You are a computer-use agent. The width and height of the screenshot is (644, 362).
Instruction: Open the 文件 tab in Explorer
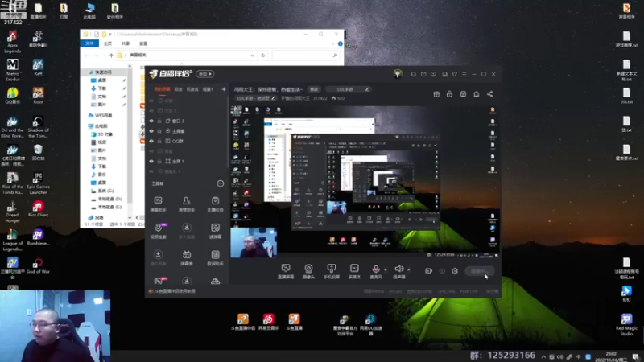pos(89,43)
